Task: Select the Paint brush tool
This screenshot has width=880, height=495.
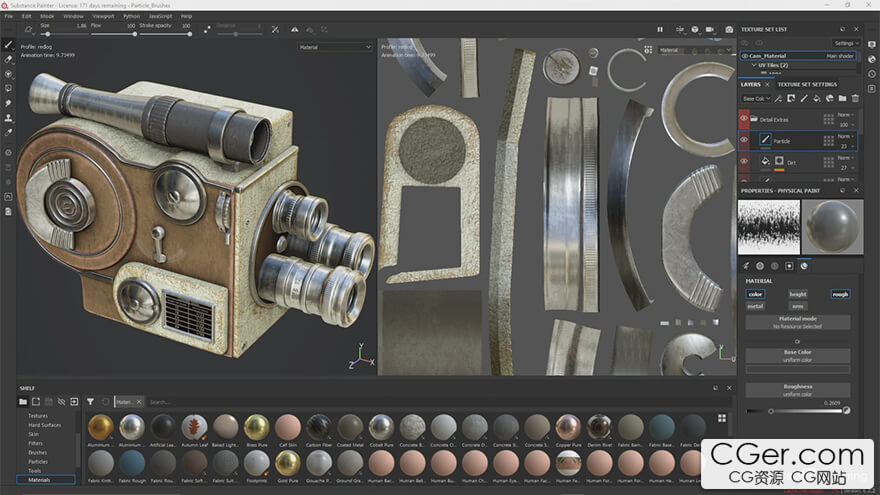Action: (x=8, y=44)
